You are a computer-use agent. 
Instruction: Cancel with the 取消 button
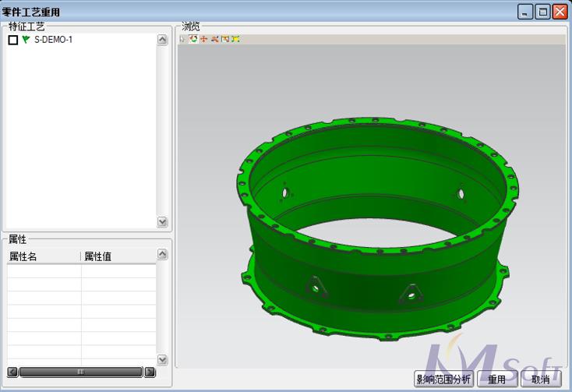click(540, 380)
